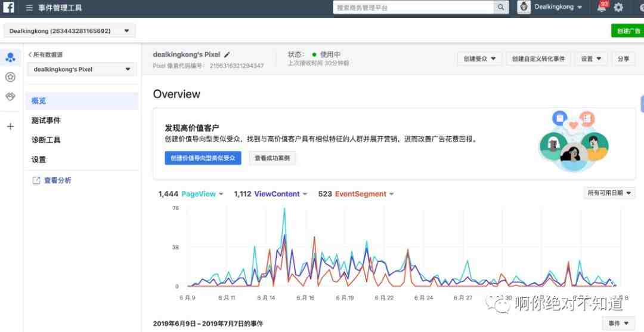Click the 2019年6月9日 – 2019年7月7日的事件 heading
This screenshot has width=644, height=332.
[208, 324]
